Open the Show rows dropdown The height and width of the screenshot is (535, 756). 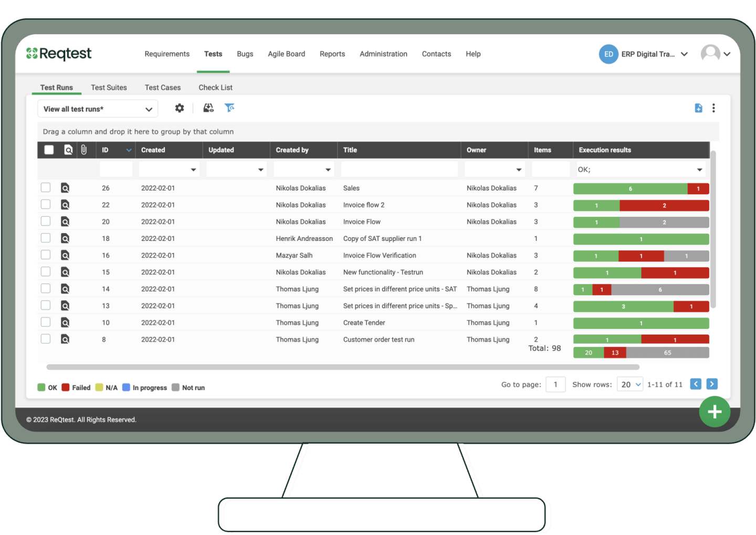(630, 384)
